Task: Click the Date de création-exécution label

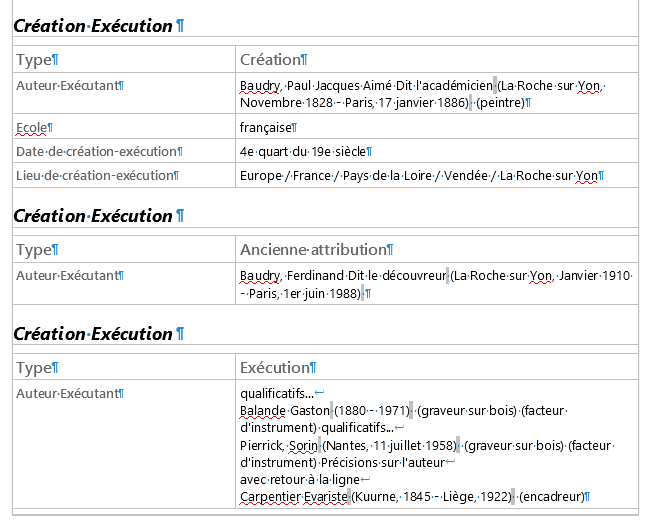Action: 96,151
